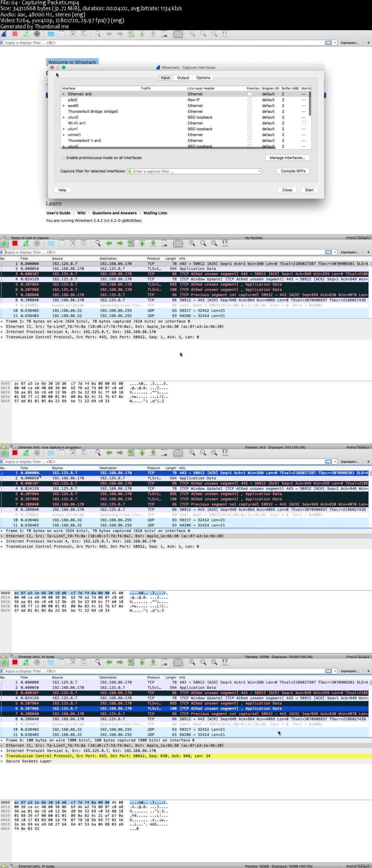Click Go forward green arrow in second frame toolbar
Screen dimensions: 372x868
120,243
